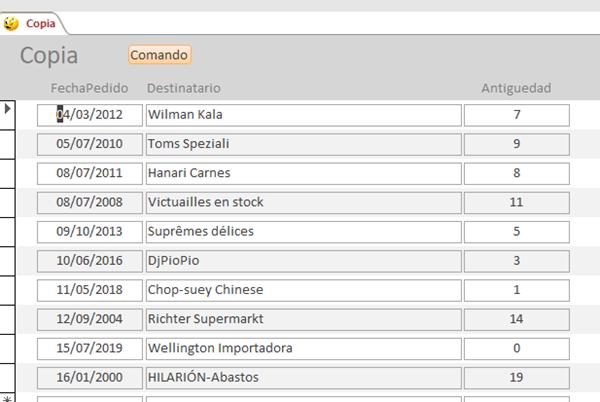Click the Antigüedad field for Hanari Carnes
This screenshot has width=600, height=402.
point(516,173)
